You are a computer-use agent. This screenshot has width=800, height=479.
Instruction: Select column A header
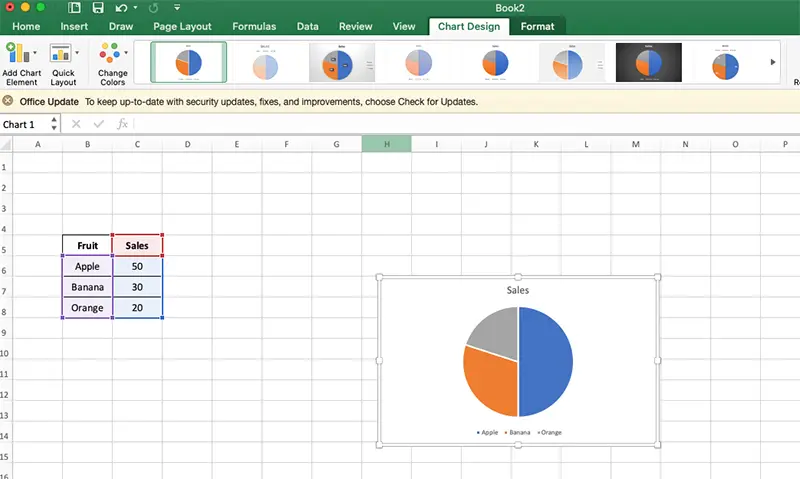[x=37, y=144]
